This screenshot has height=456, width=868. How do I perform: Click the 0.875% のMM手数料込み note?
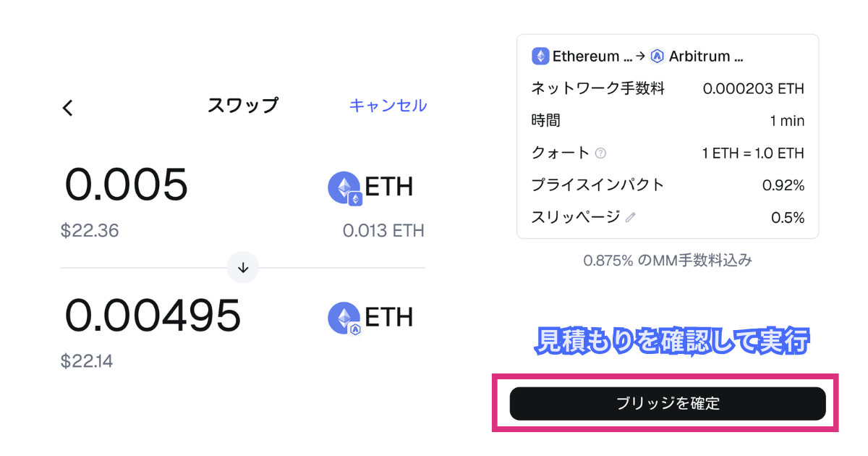point(668,260)
